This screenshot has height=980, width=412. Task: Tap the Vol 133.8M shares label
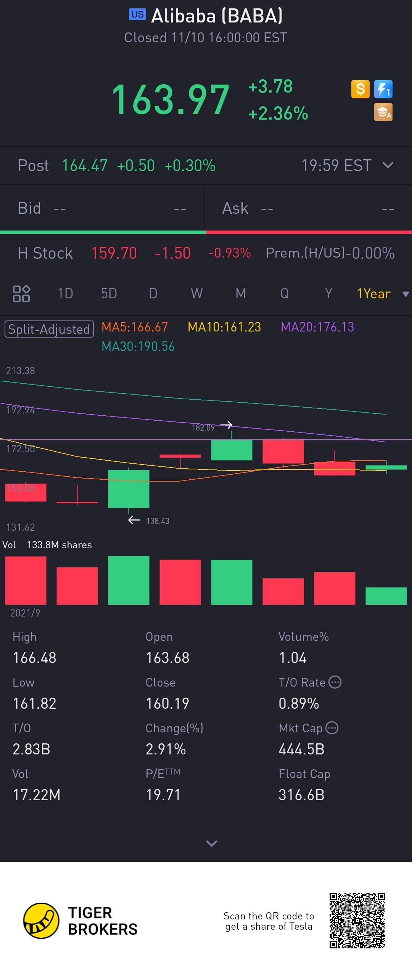(x=47, y=545)
